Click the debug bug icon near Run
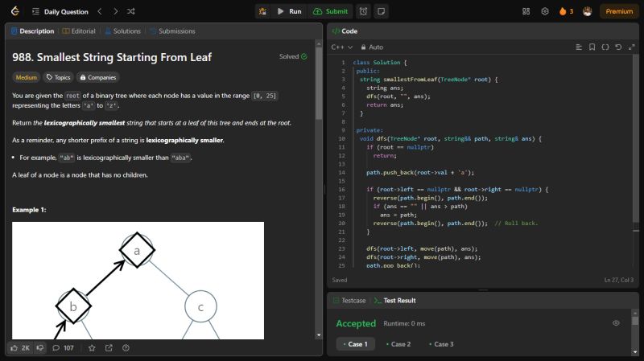The image size is (644, 361). pyautogui.click(x=262, y=11)
